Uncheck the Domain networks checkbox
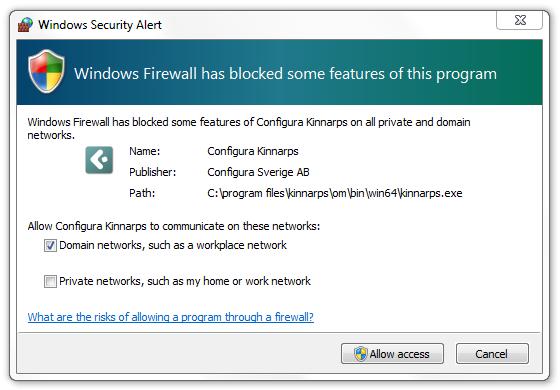The width and height of the screenshot is (560, 390). point(50,245)
